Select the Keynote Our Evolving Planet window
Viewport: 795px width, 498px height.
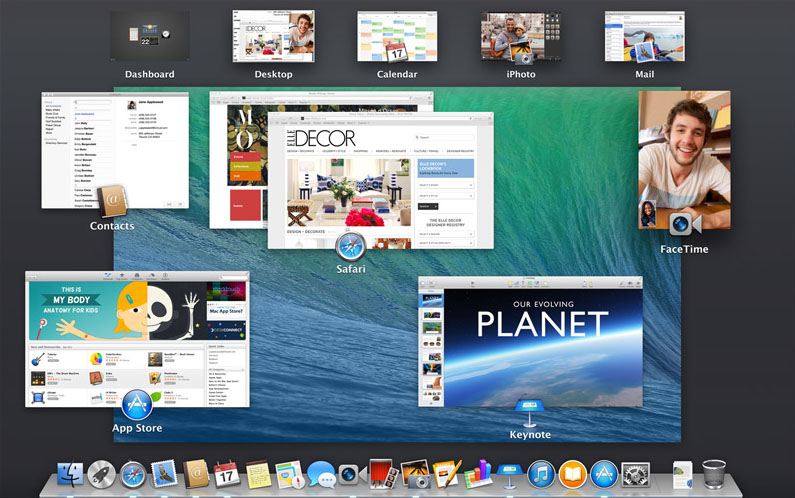530,341
